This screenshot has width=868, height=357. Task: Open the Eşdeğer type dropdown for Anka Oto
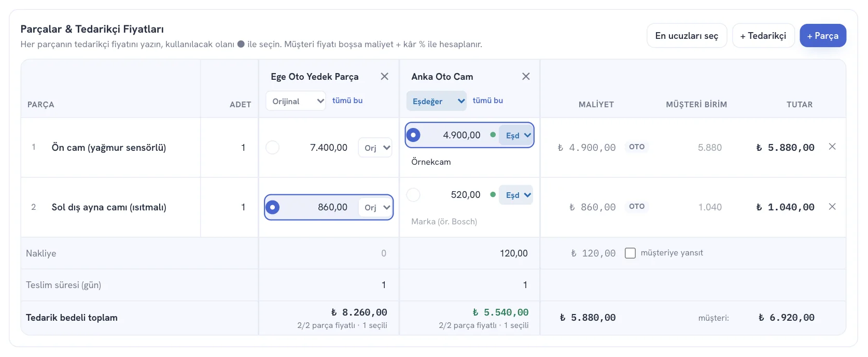(437, 101)
